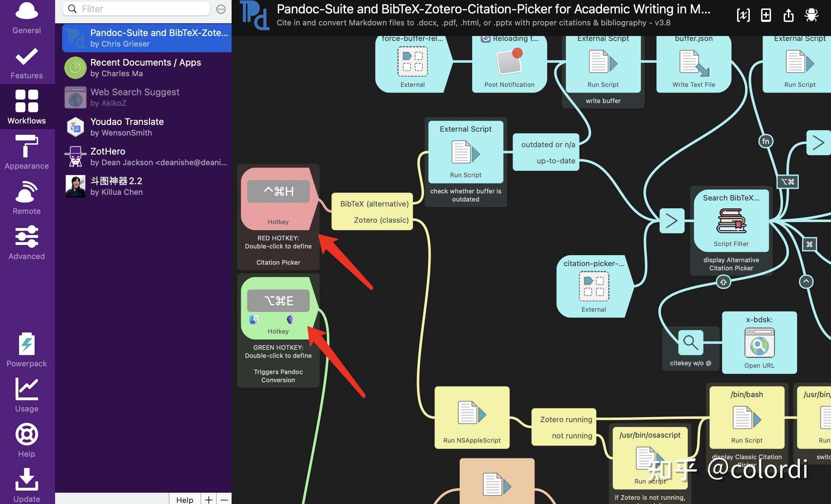Click the remove workflow minus button
The image size is (831, 504).
[224, 499]
